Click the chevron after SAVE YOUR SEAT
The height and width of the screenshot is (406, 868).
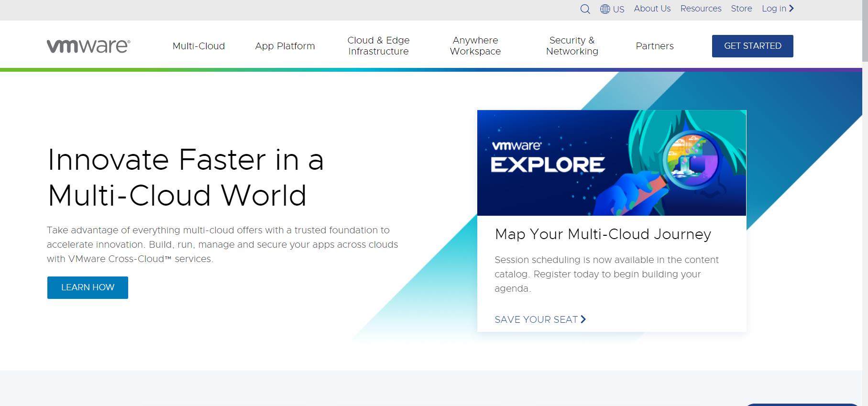pyautogui.click(x=583, y=319)
